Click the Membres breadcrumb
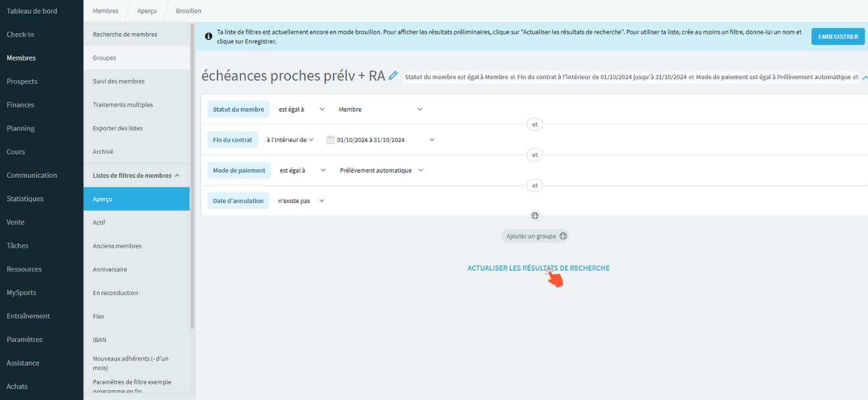868x400 pixels. pyautogui.click(x=105, y=11)
